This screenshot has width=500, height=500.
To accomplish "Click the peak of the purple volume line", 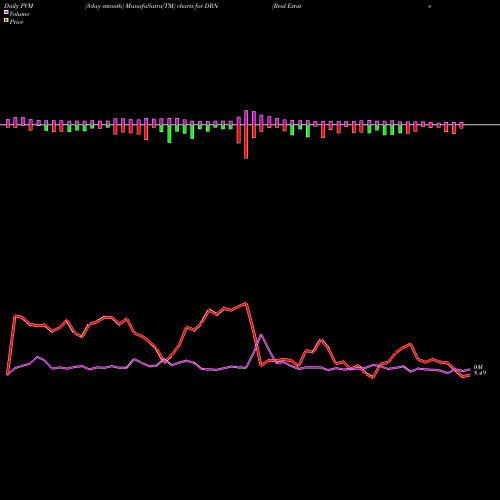I will tap(261, 335).
